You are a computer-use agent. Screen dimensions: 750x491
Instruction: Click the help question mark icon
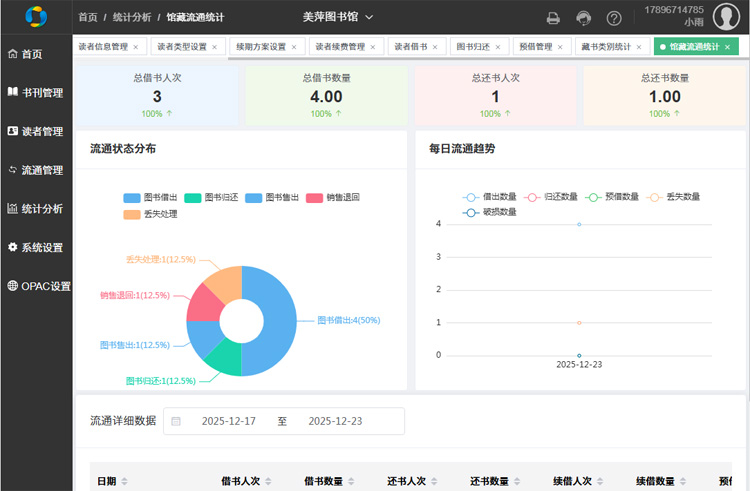[x=614, y=18]
